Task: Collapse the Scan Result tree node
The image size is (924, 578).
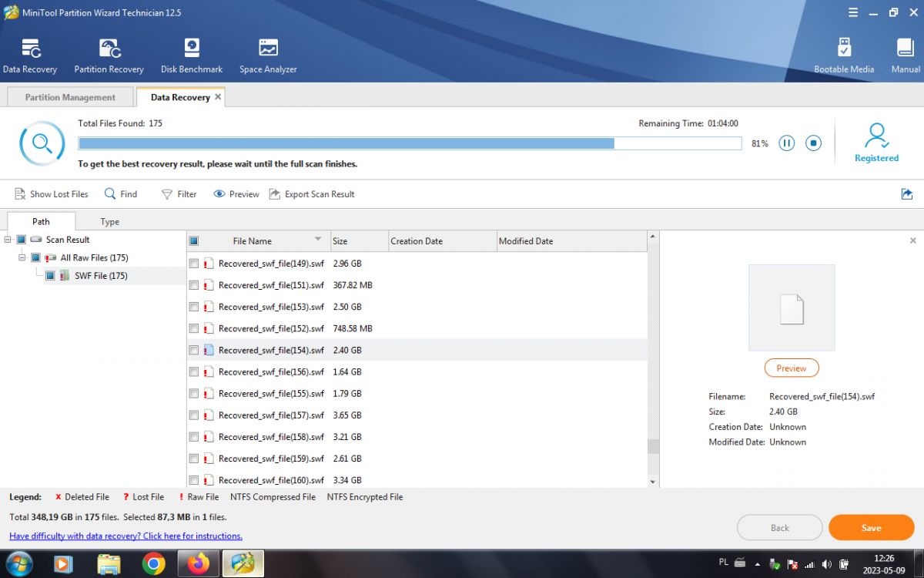Action: (x=8, y=240)
